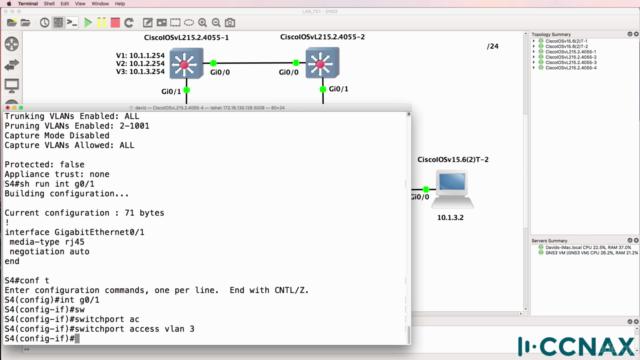Float the Servers Summary panel
Screen dimensions: 640x360
(630, 240)
